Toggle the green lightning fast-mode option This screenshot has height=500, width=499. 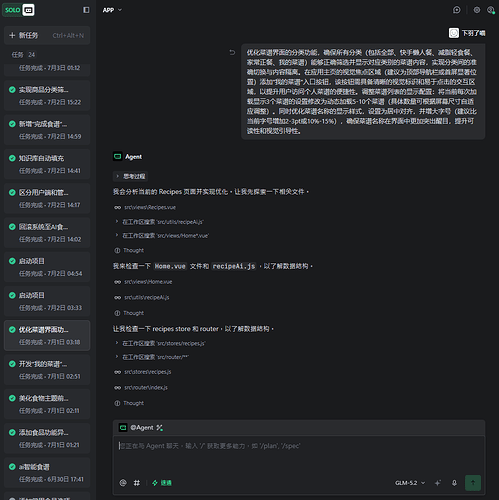tap(162, 483)
